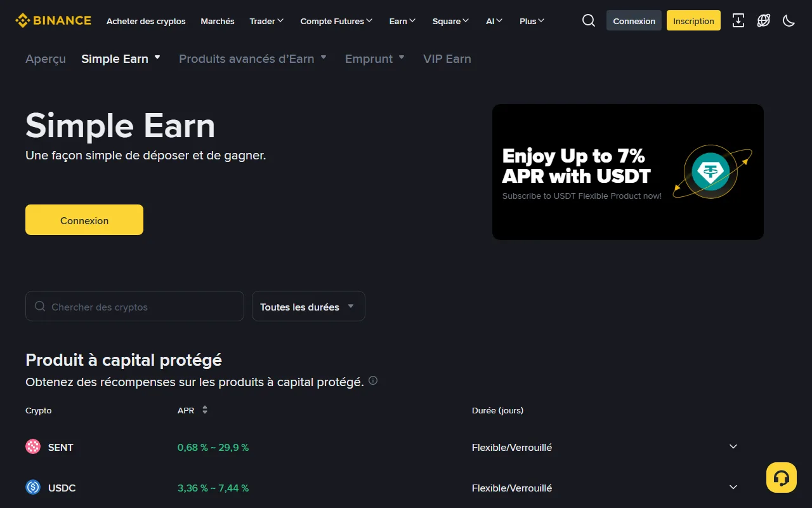Open the Earn header dropdown
Viewport: 812px width, 508px height.
402,21
